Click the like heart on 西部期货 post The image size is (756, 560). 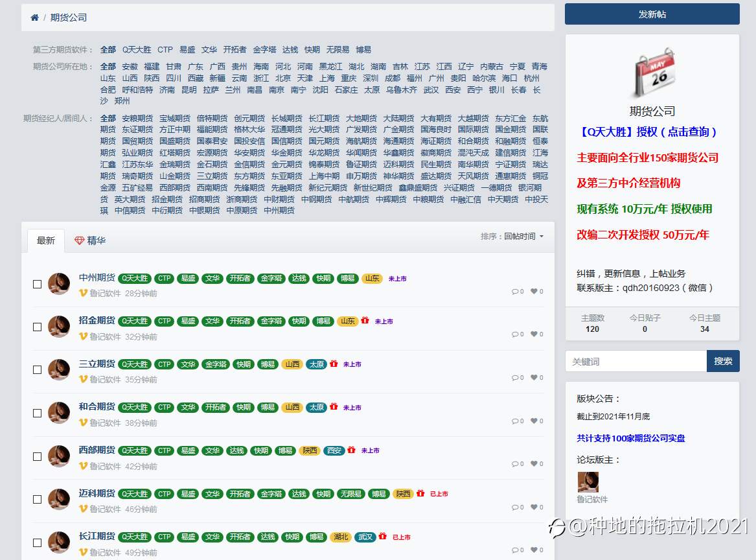(x=534, y=464)
